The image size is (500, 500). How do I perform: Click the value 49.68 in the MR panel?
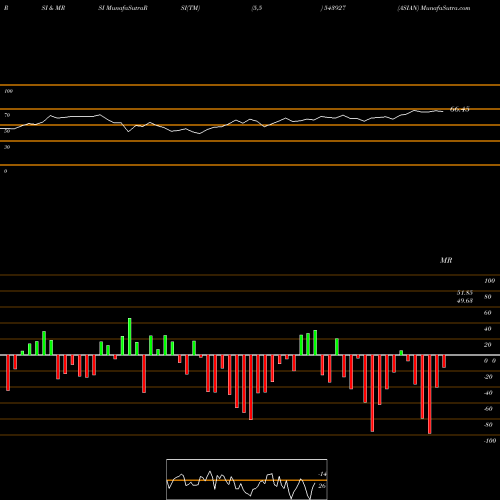465,301
